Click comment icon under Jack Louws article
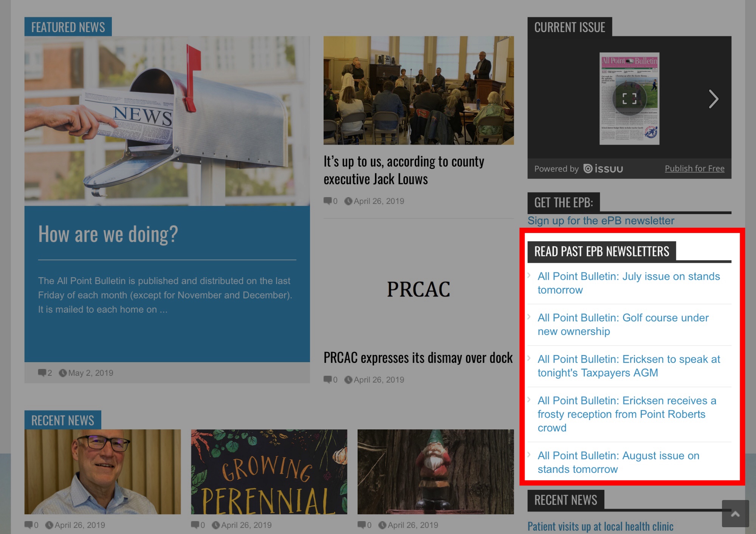Screen dimensions: 756x534 click(x=327, y=201)
